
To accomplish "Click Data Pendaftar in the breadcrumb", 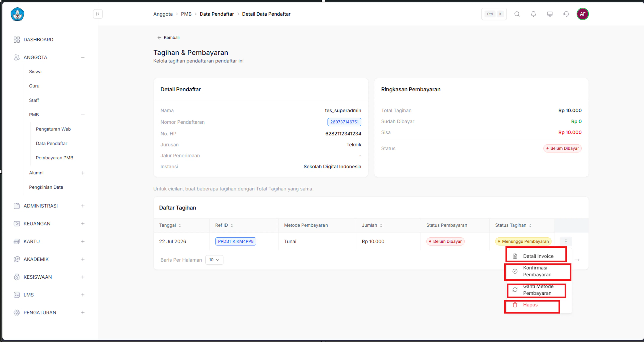I will (x=217, y=14).
